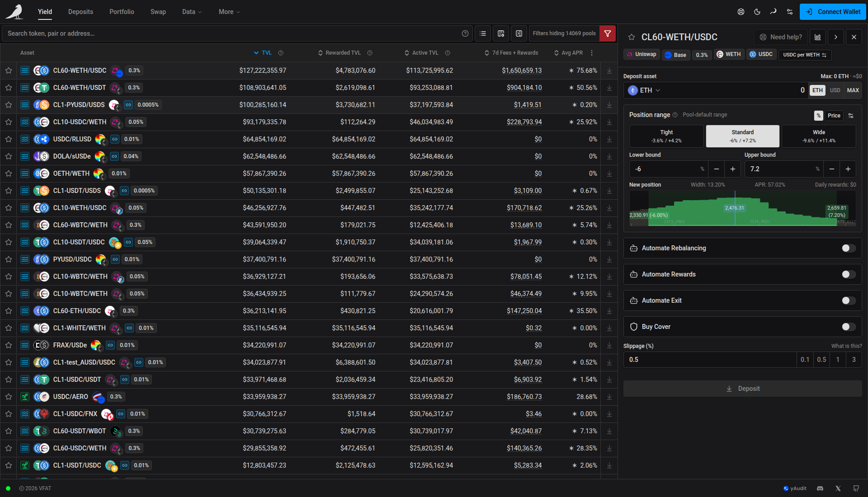The width and height of the screenshot is (868, 497).
Task: Collapse side panel icon in toolbar
Action: coord(519,33)
